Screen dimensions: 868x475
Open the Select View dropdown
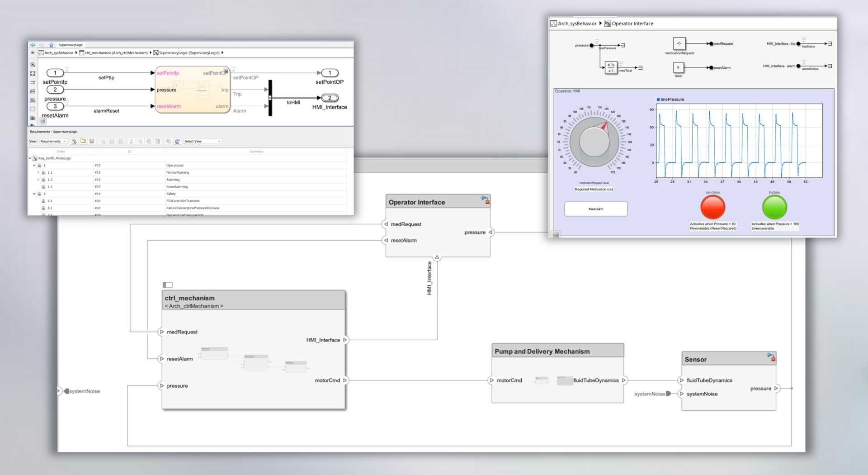[x=202, y=141]
